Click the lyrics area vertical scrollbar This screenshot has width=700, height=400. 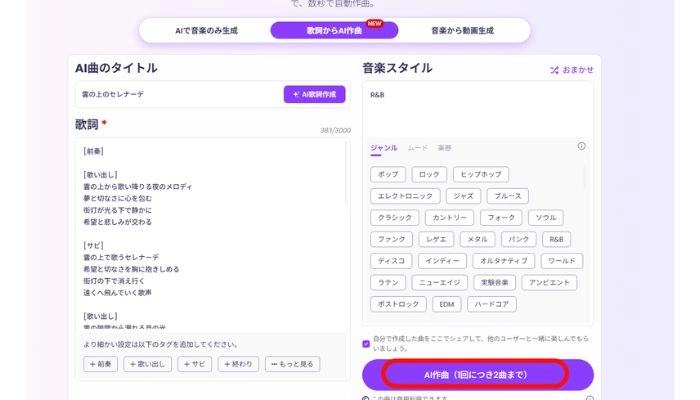346,174
